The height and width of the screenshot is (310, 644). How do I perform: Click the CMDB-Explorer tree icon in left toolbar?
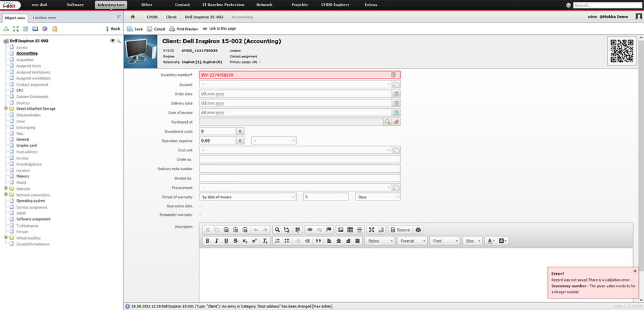click(6, 29)
